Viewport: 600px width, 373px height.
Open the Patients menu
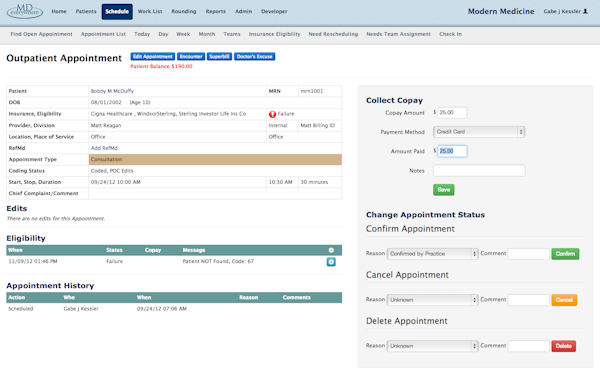click(x=86, y=11)
